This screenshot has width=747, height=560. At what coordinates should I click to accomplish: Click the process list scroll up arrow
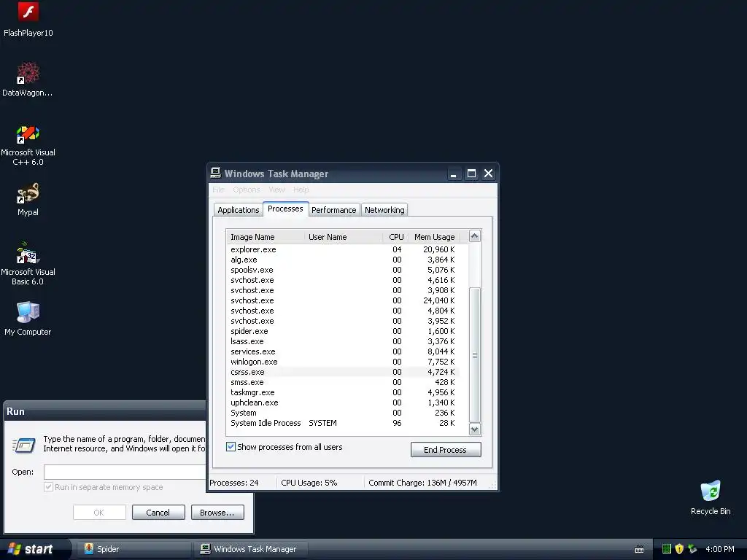coord(474,236)
